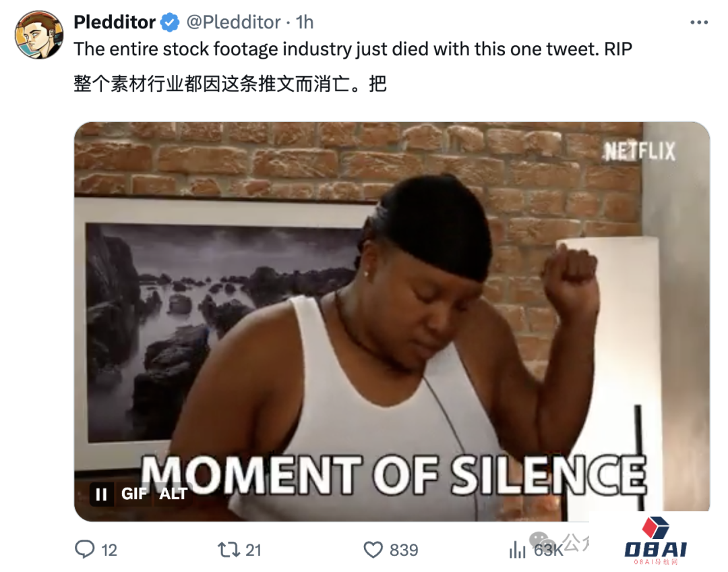Click the blue verified checkmark badge
Image resolution: width=728 pixels, height=572 pixels.
[170, 22]
